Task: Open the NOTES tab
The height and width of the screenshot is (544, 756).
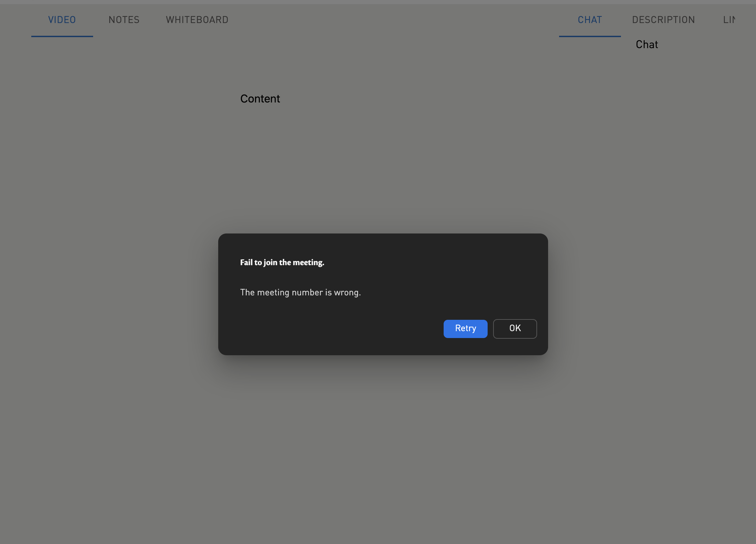Action: 124,20
